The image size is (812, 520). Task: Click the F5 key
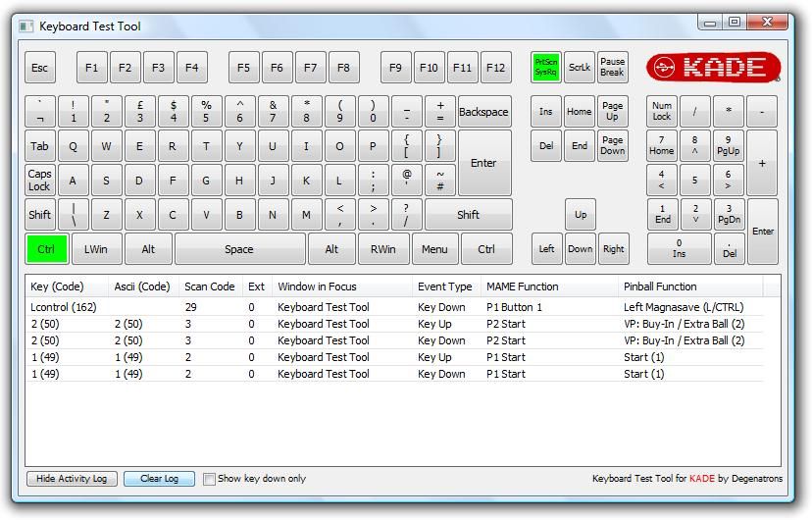[243, 68]
